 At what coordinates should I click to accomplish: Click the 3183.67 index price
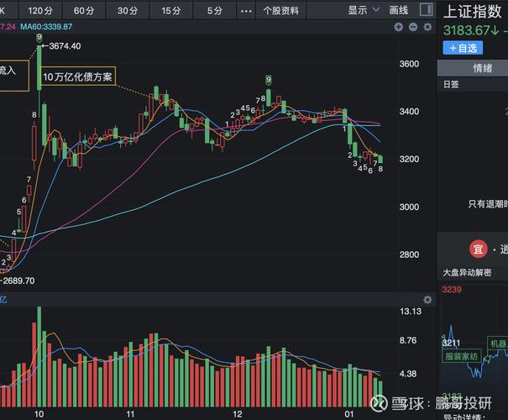click(466, 30)
